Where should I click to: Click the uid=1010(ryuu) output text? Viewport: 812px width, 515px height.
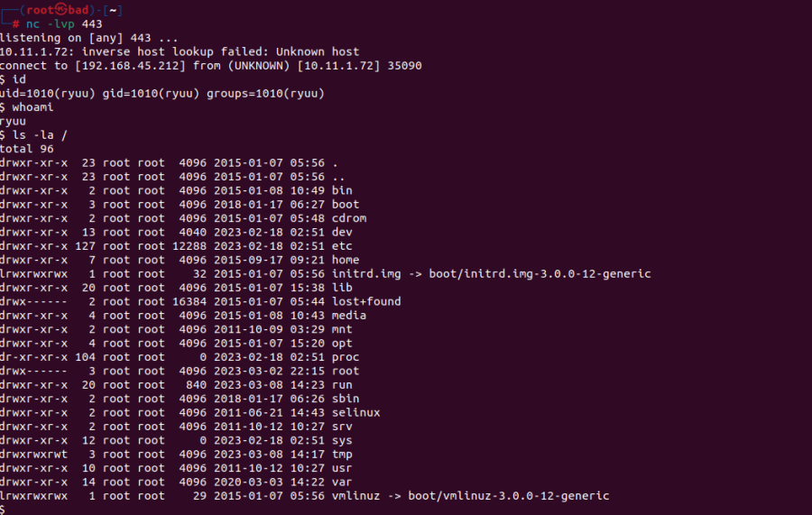tap(48, 93)
